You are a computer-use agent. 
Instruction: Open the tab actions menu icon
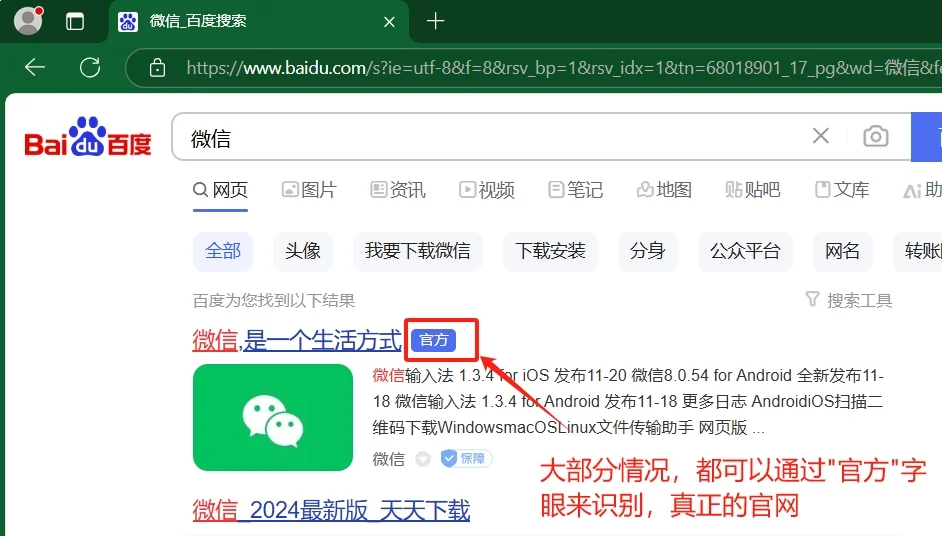[x=75, y=22]
